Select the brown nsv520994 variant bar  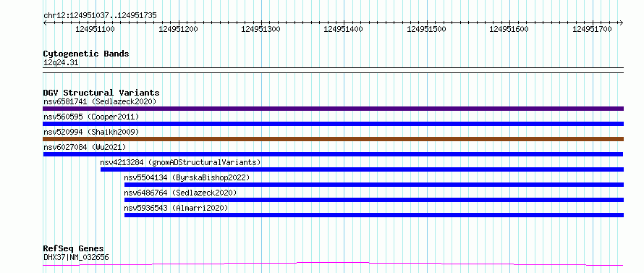point(333,139)
